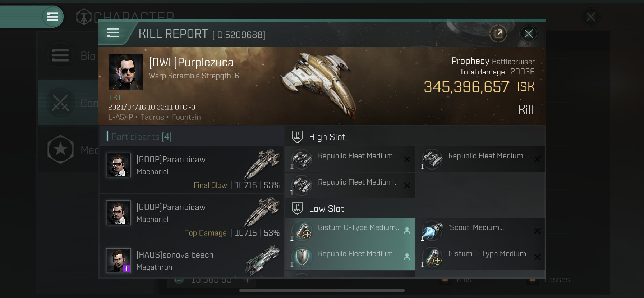Select the 'Scout' Medium module icon

[x=432, y=231]
